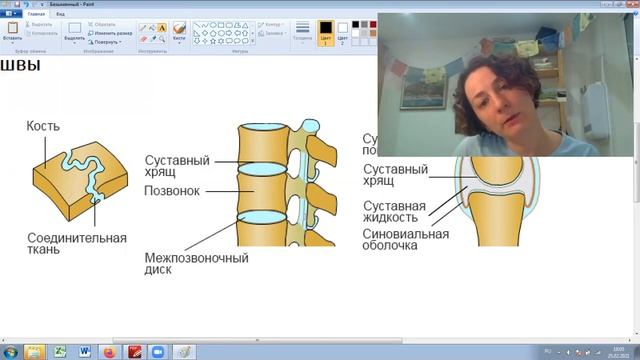Pick the Right arrow shape
640x360 pixels.
(x=229, y=33)
